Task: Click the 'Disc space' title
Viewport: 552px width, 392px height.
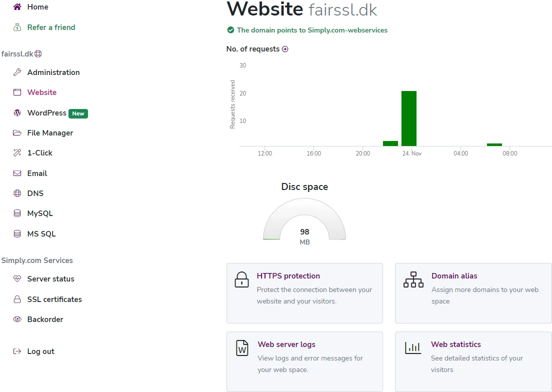Action: coord(304,187)
